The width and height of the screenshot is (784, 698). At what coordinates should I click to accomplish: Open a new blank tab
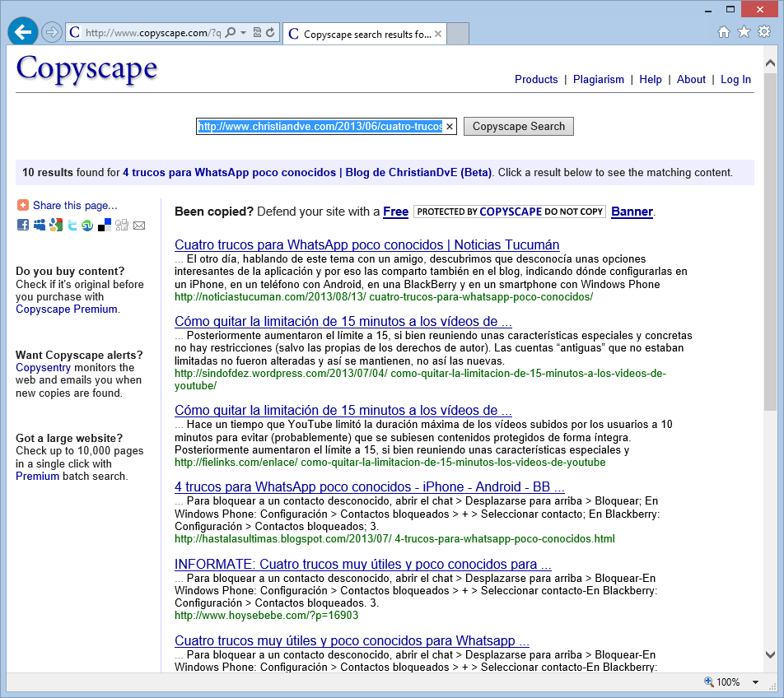(458, 34)
